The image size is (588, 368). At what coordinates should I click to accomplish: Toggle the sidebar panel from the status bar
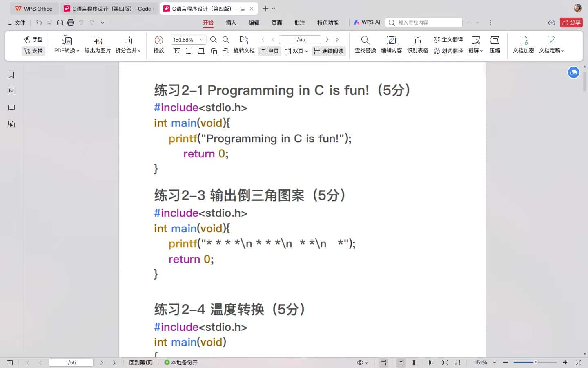(x=10, y=362)
